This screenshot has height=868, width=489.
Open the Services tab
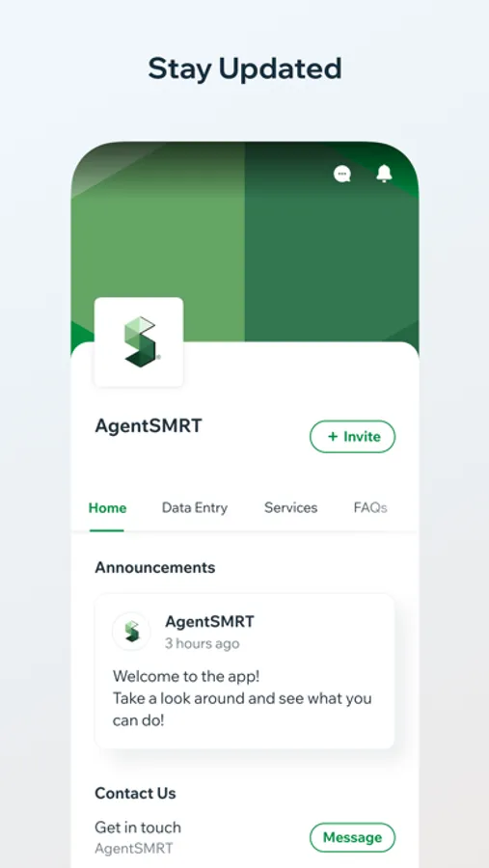290,508
